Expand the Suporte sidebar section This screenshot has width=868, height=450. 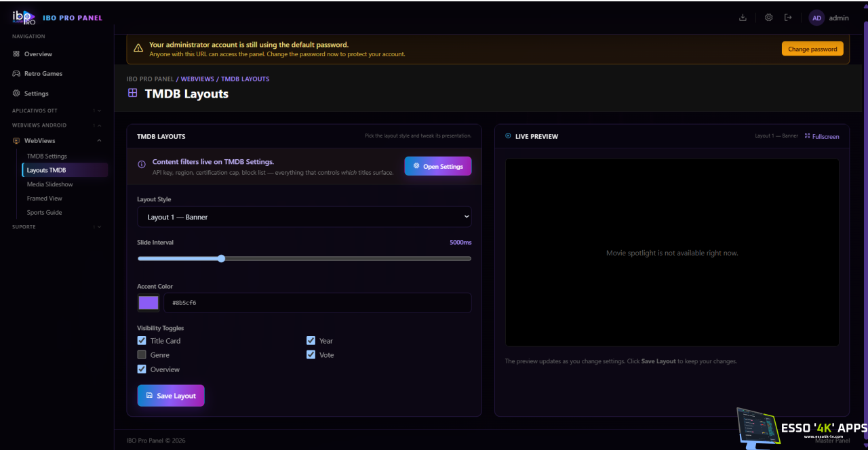click(98, 226)
